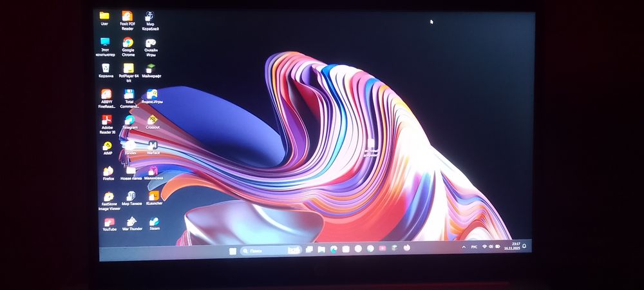The image size is (644, 290).
Task: Switch input language via РУС indicator
Action: (475, 247)
